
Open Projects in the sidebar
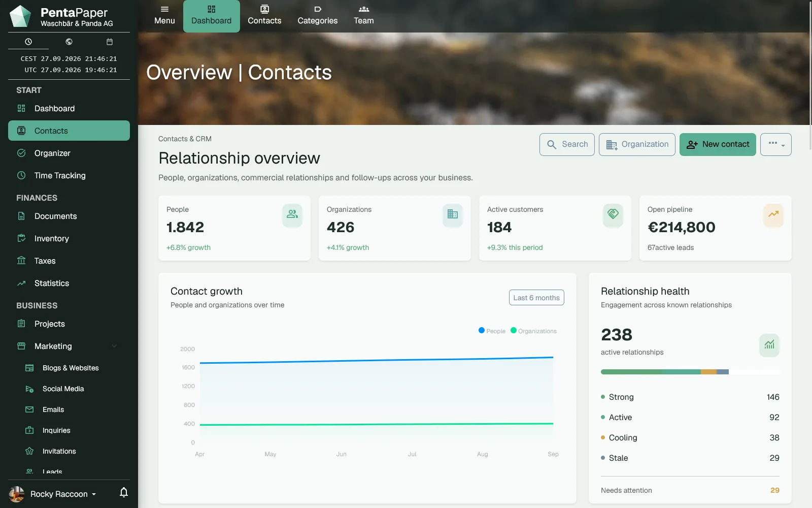click(69, 324)
